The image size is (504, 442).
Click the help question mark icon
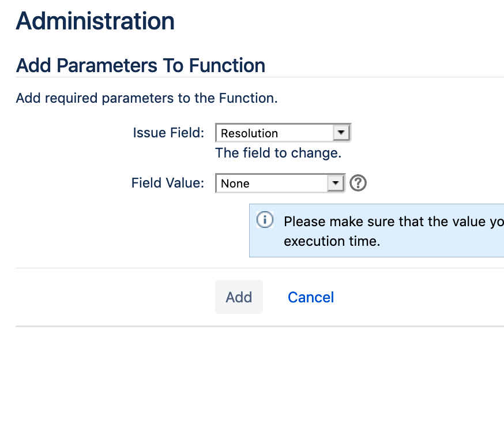point(359,183)
